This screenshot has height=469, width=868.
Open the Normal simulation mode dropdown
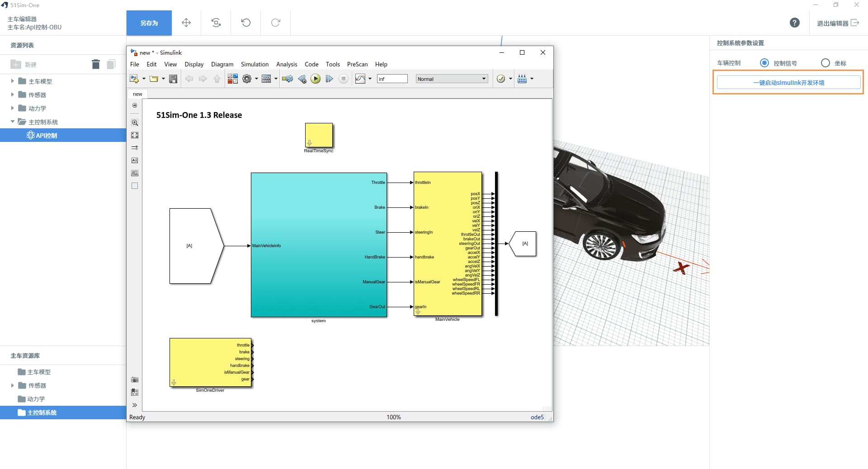pos(452,79)
